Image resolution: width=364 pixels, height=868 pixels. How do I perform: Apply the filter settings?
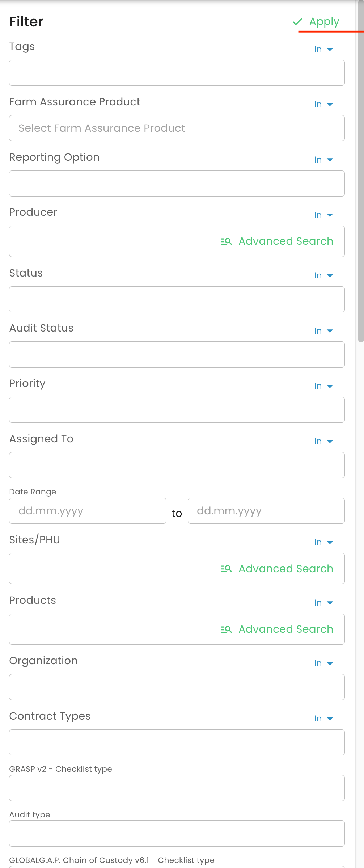point(316,22)
